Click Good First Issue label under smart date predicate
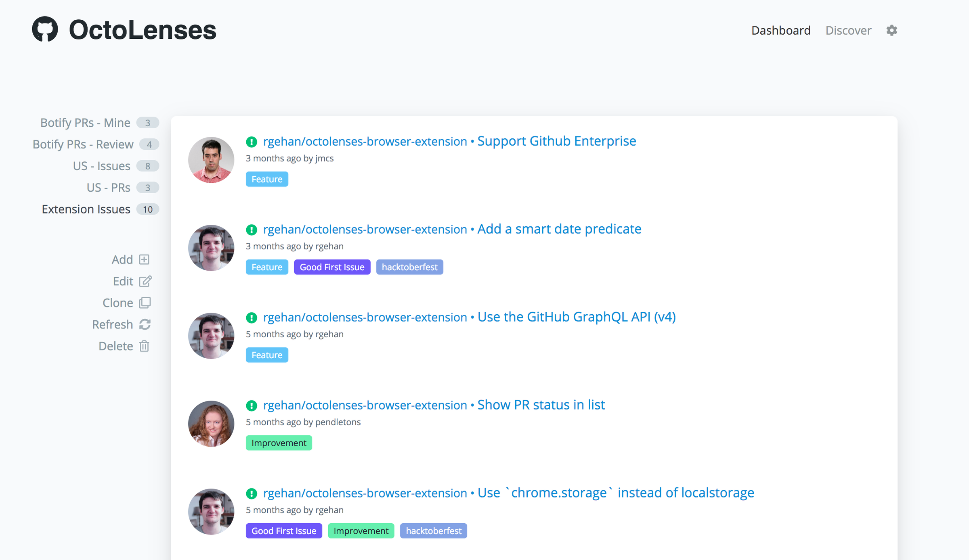969x560 pixels. (332, 267)
